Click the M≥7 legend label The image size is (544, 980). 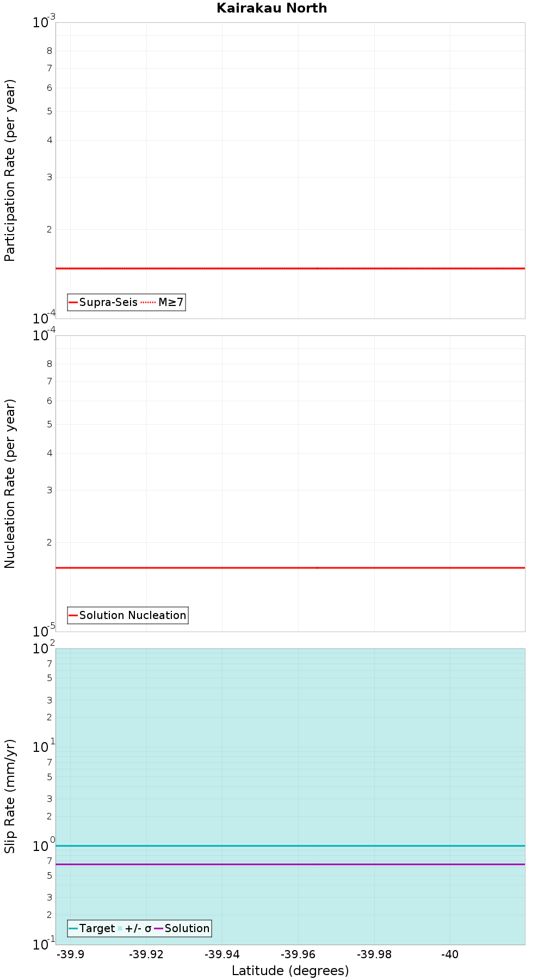coord(171,302)
